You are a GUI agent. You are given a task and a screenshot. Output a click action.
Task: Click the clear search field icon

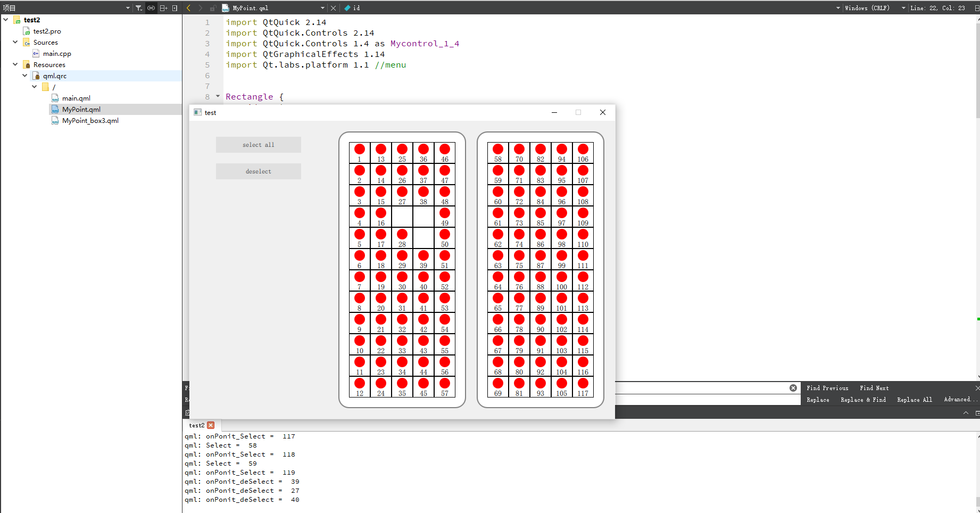click(x=793, y=388)
